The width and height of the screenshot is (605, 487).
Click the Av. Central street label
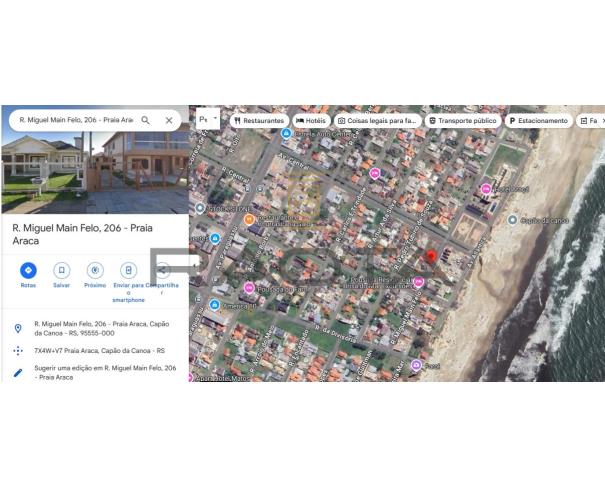pyautogui.click(x=294, y=162)
